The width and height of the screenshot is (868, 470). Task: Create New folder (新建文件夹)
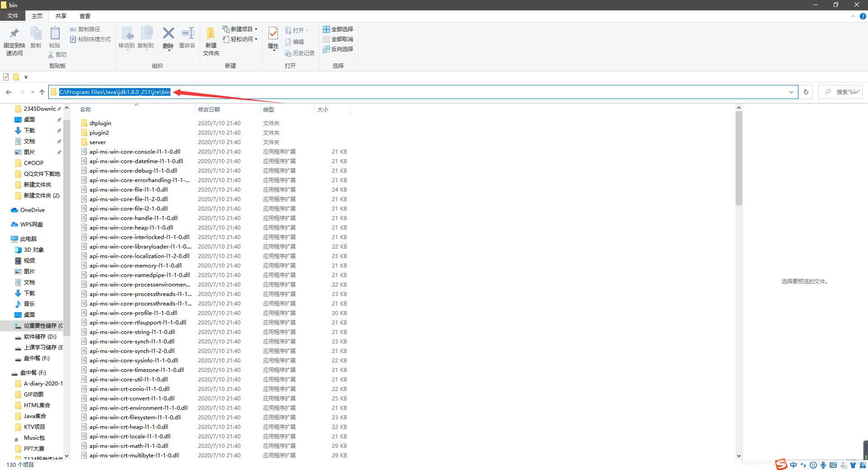tap(211, 42)
